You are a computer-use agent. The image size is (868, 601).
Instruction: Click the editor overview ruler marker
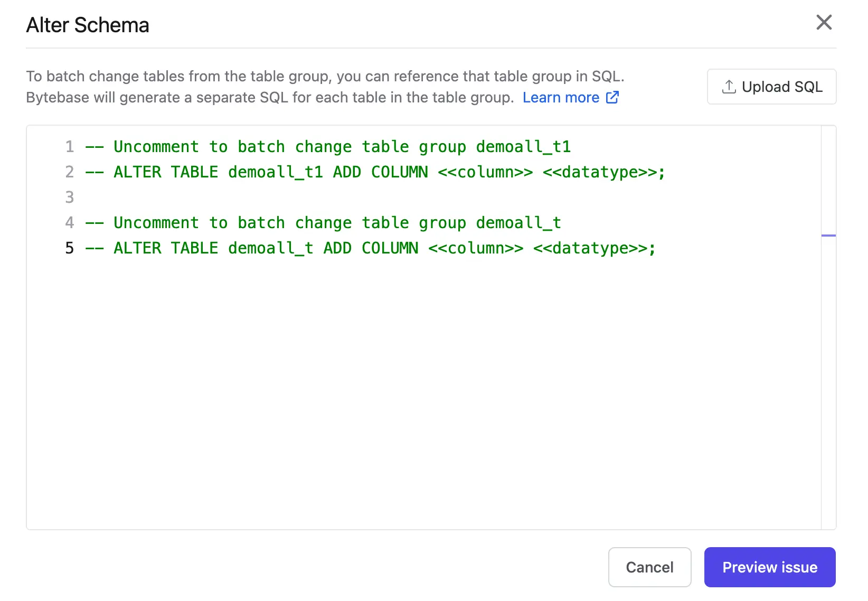(x=828, y=236)
